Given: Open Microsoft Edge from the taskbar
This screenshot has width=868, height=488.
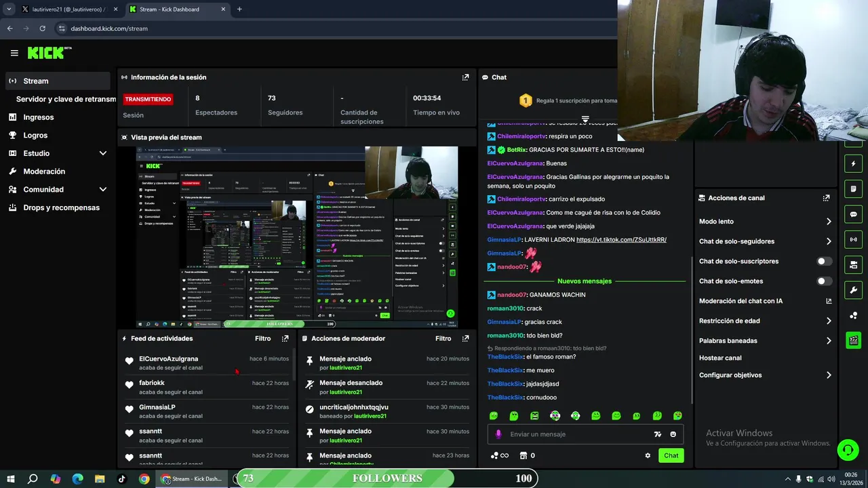Looking at the screenshot, I should (x=77, y=479).
